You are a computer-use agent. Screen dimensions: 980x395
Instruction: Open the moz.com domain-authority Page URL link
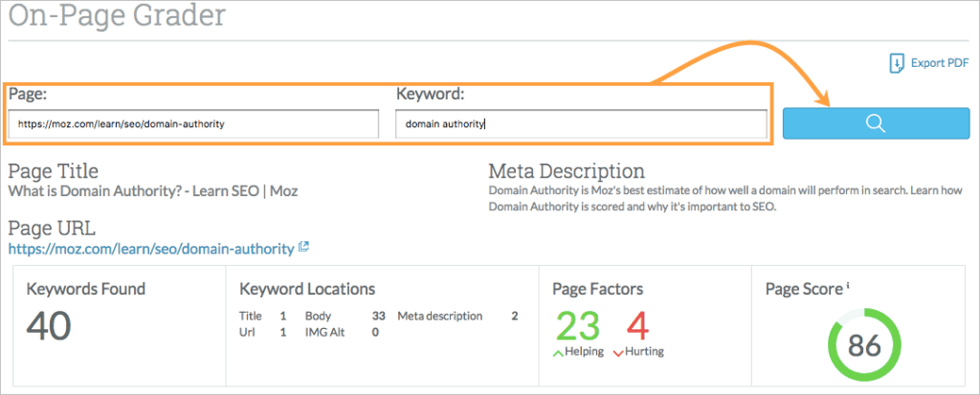[x=151, y=249]
